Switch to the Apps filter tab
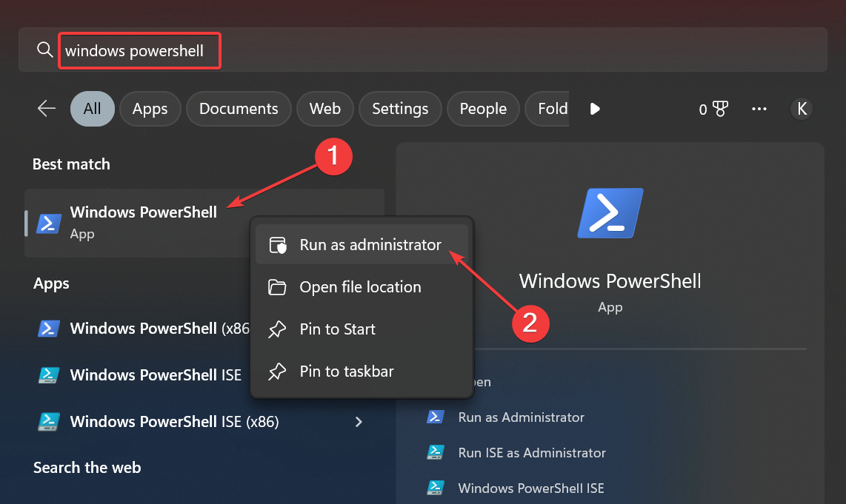The width and height of the screenshot is (846, 504). point(150,108)
